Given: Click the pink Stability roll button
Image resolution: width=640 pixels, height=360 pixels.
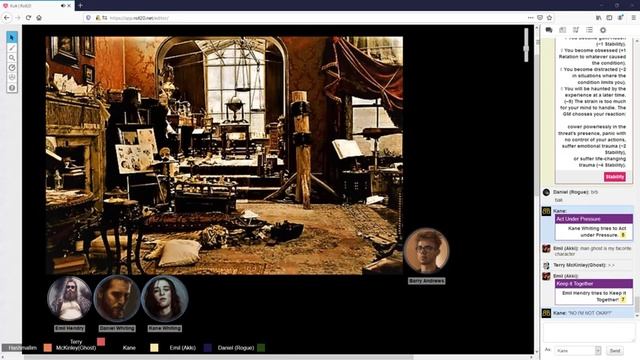Looking at the screenshot, I should tap(615, 177).
